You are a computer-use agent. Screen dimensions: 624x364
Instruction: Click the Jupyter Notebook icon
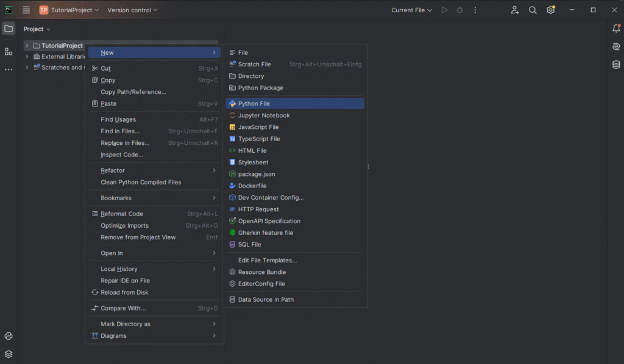click(x=232, y=115)
